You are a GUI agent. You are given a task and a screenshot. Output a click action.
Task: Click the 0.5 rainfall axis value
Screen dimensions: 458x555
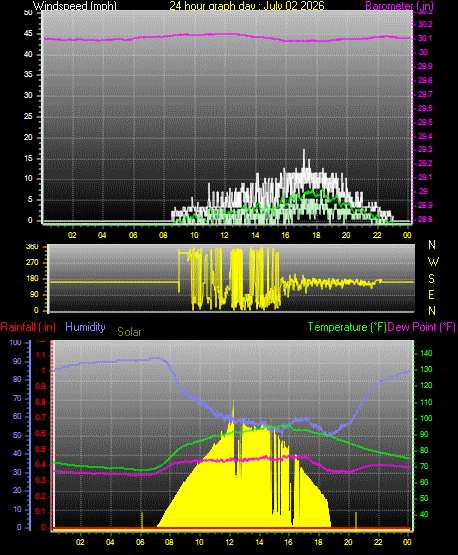pyautogui.click(x=41, y=449)
